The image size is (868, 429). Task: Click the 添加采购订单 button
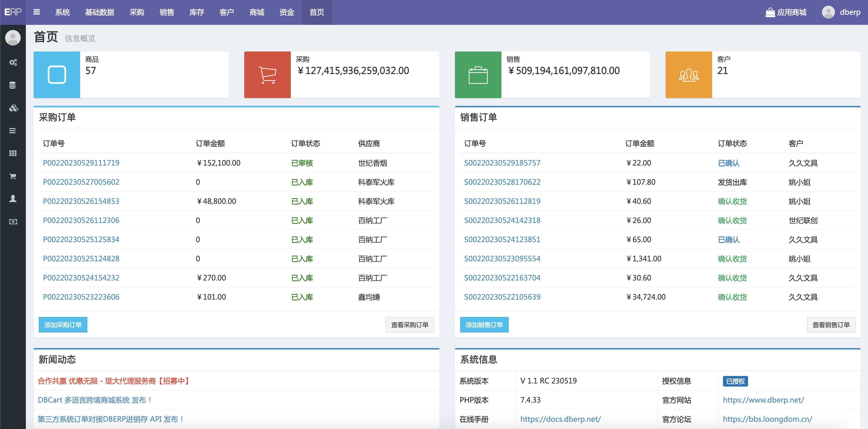(63, 324)
